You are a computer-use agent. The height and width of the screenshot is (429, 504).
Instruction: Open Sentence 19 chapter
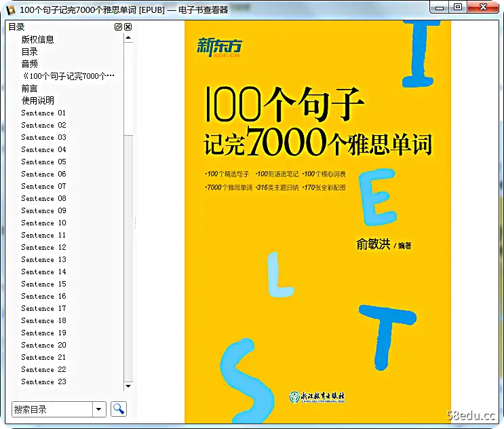[x=43, y=333]
